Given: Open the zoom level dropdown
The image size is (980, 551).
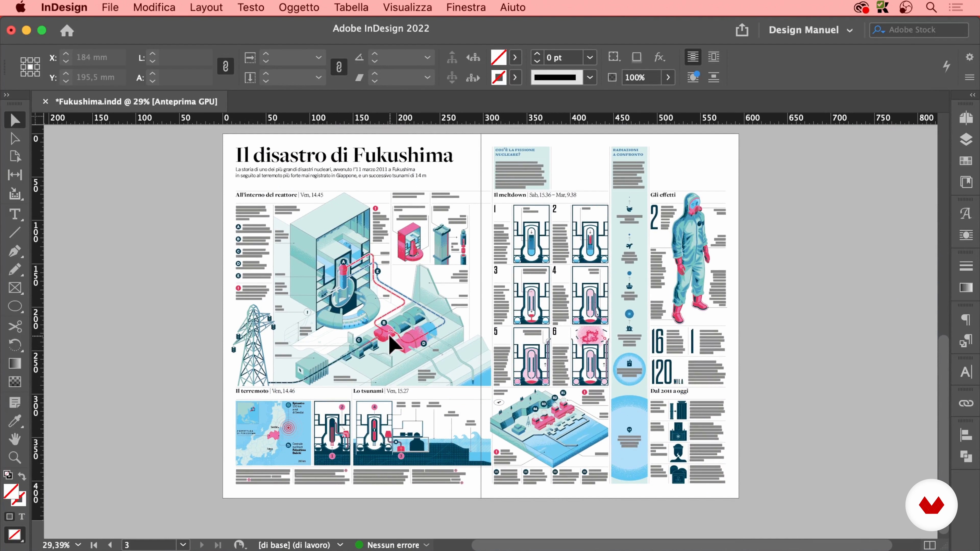Looking at the screenshot, I should point(78,545).
